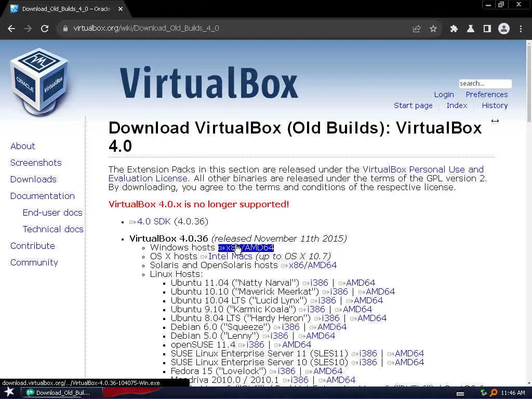Go to Start page link
532x399 pixels.
tap(413, 105)
